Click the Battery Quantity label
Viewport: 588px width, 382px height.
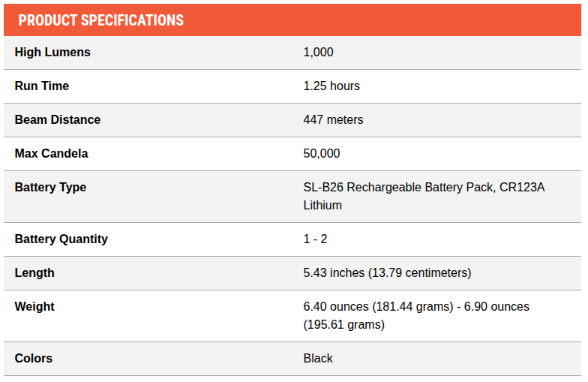coord(61,239)
